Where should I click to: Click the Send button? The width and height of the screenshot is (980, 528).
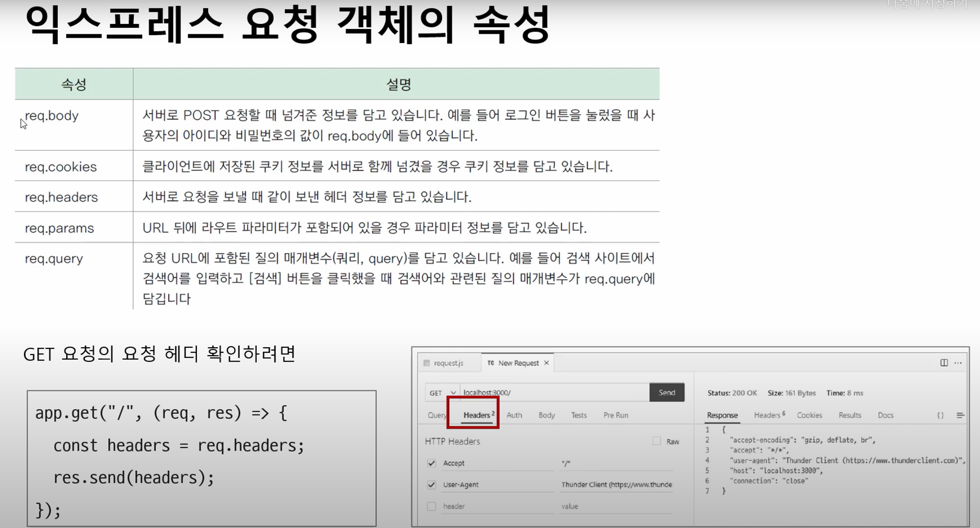[x=667, y=392]
